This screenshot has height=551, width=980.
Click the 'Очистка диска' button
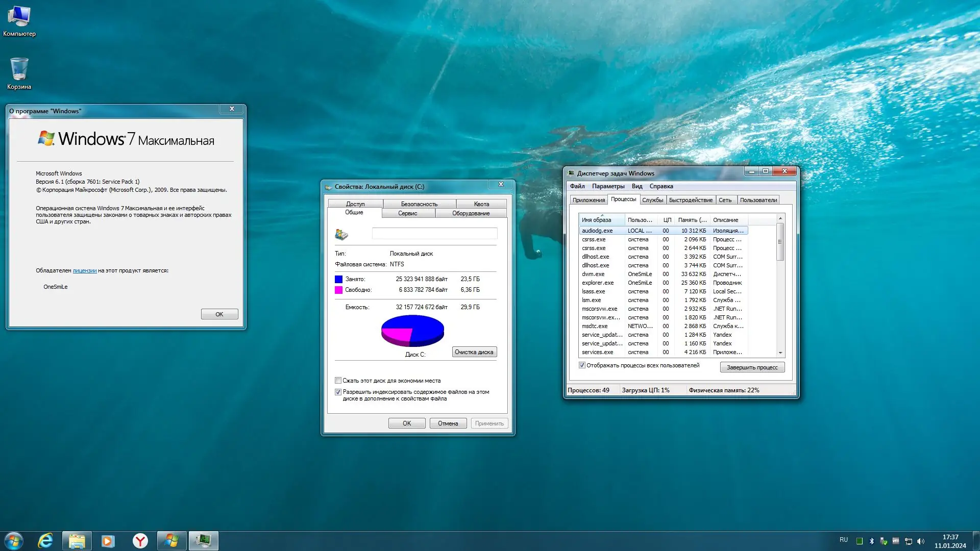(x=474, y=352)
